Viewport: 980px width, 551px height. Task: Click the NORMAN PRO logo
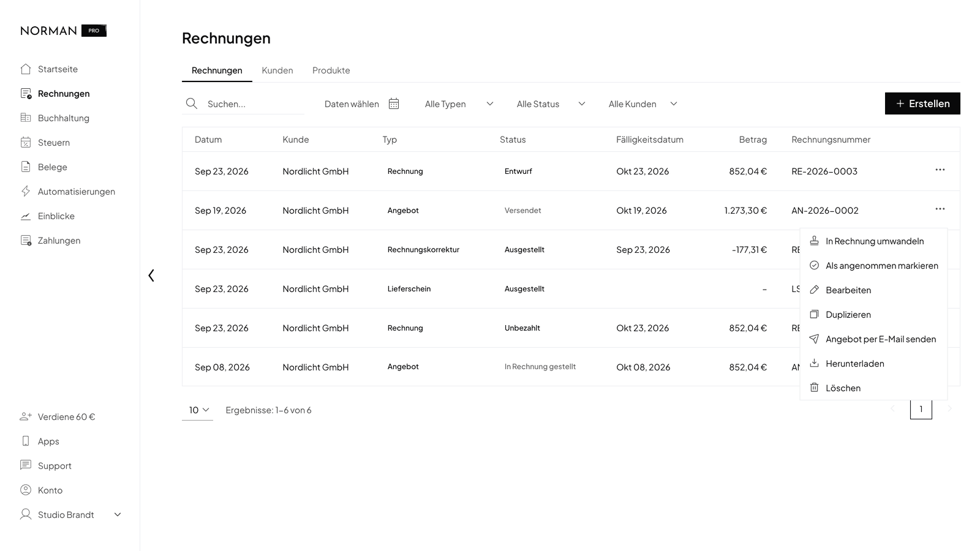click(64, 31)
